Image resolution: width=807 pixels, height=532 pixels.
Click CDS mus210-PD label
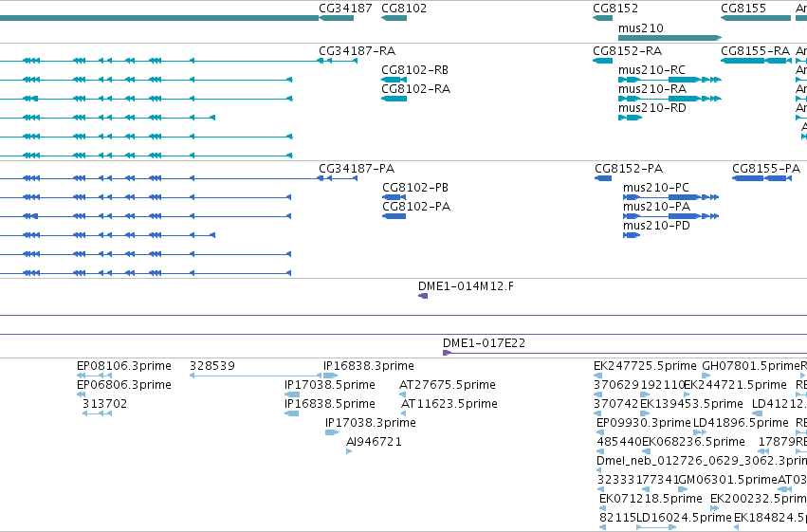tap(656, 226)
